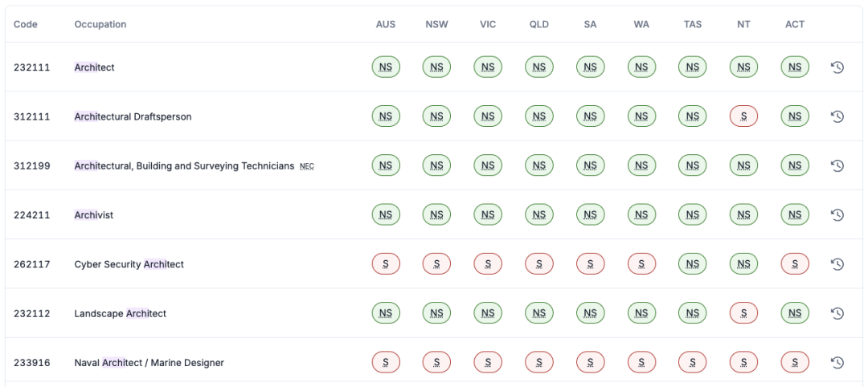View history icon for Archivist
This screenshot has width=868, height=387.
pos(837,214)
